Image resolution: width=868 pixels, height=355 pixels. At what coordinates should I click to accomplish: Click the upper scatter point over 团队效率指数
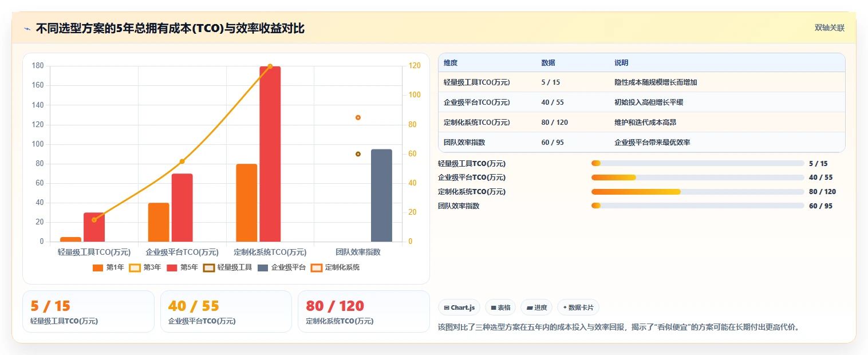pos(358,117)
